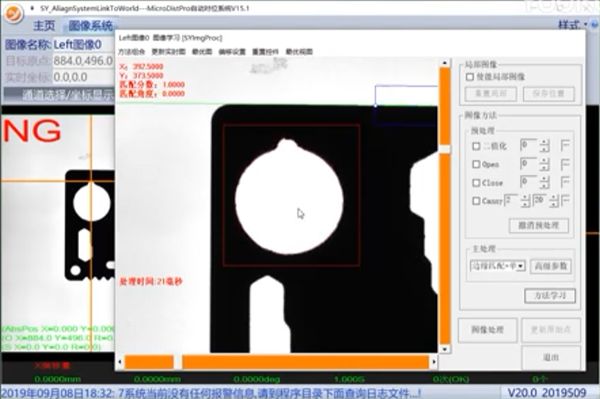
Task: Decrease the 二值化 value with down arrow
Action: click(x=544, y=149)
